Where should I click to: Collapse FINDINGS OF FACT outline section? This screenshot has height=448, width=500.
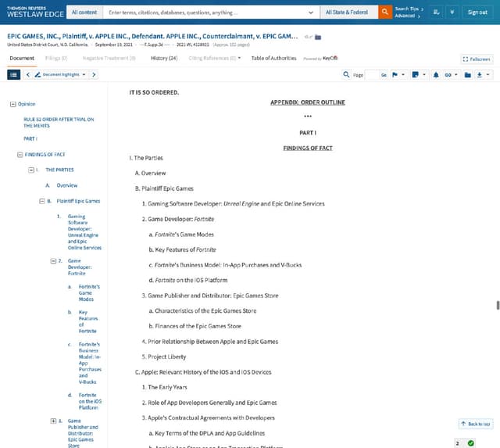click(19, 155)
